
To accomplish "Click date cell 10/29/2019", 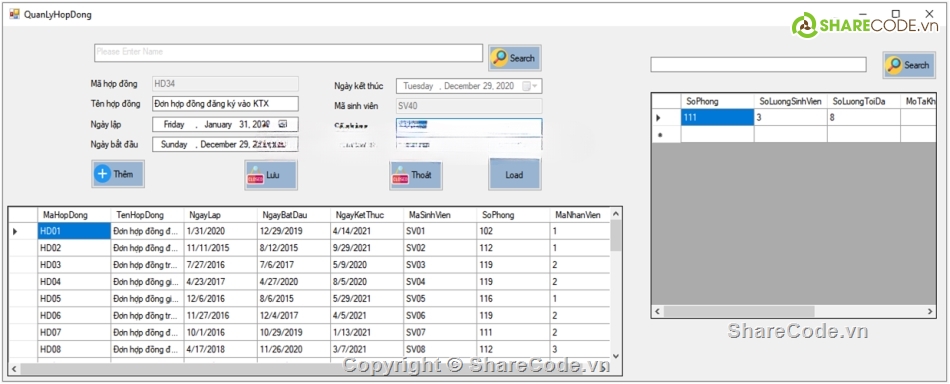I will 293,333.
